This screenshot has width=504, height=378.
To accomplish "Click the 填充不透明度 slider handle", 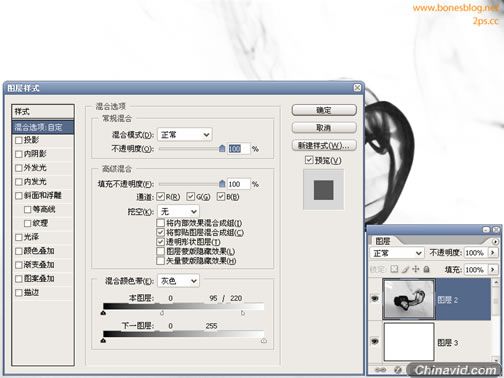I will pos(222,183).
